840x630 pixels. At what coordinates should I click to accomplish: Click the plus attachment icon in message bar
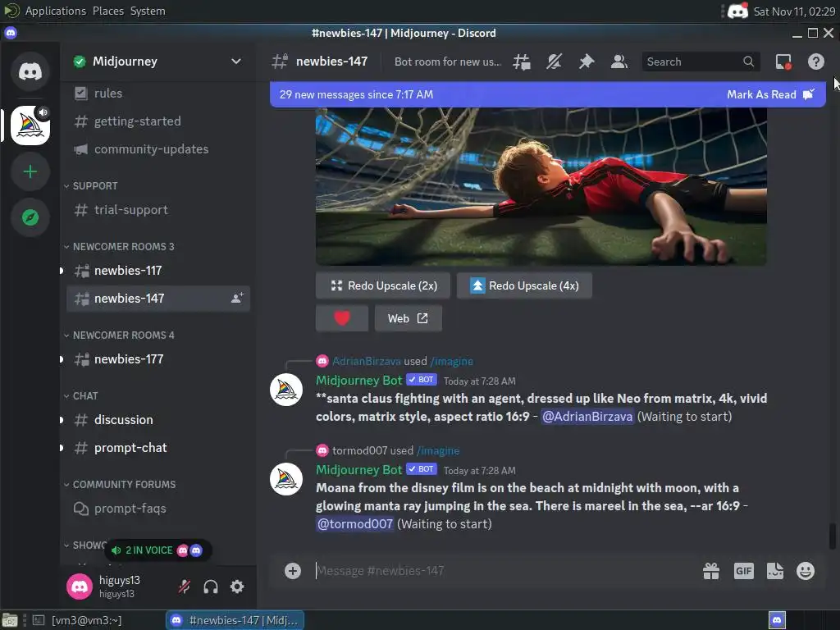coord(293,571)
